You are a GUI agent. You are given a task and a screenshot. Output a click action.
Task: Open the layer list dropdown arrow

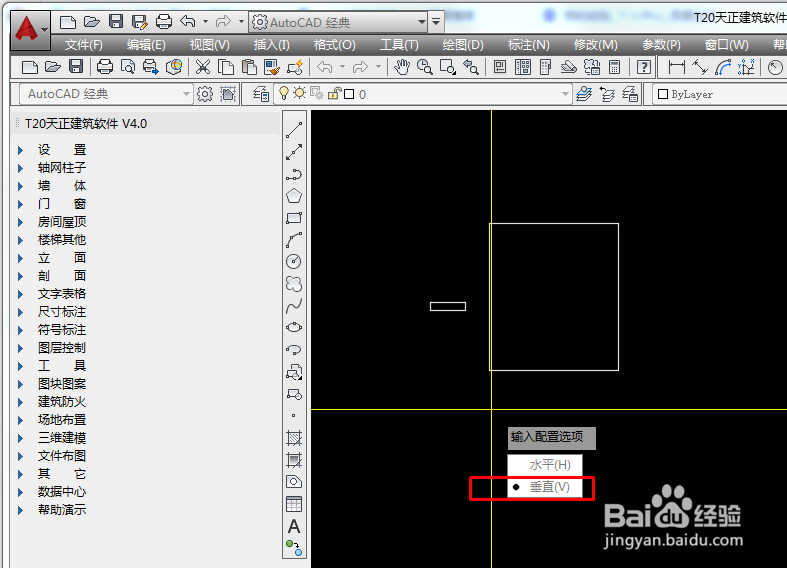tap(565, 94)
